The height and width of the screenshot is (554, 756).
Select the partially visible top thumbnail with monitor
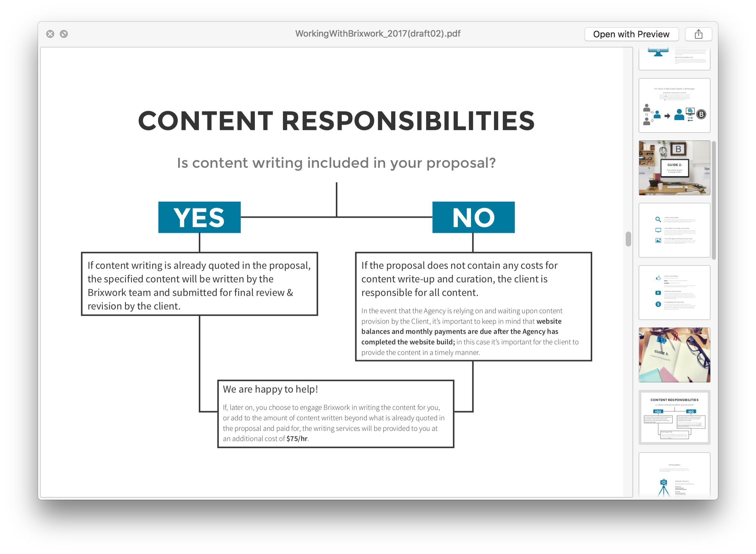(674, 59)
